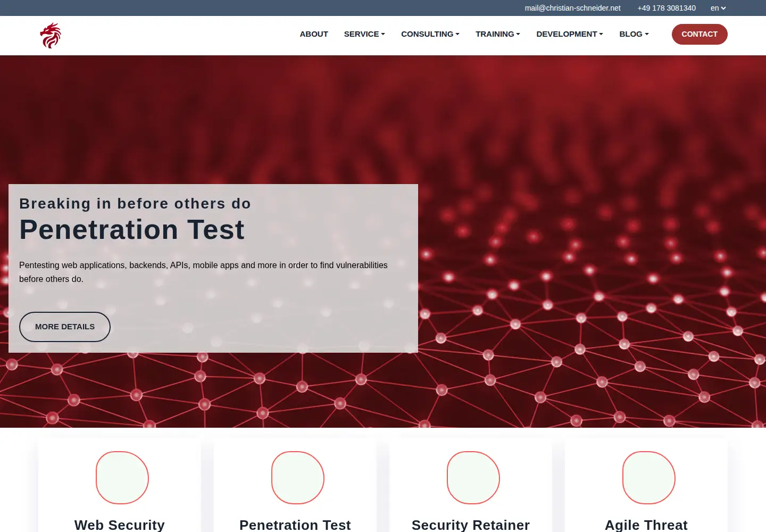Click the Agile Threat card title
This screenshot has height=532, width=766.
coord(646,525)
